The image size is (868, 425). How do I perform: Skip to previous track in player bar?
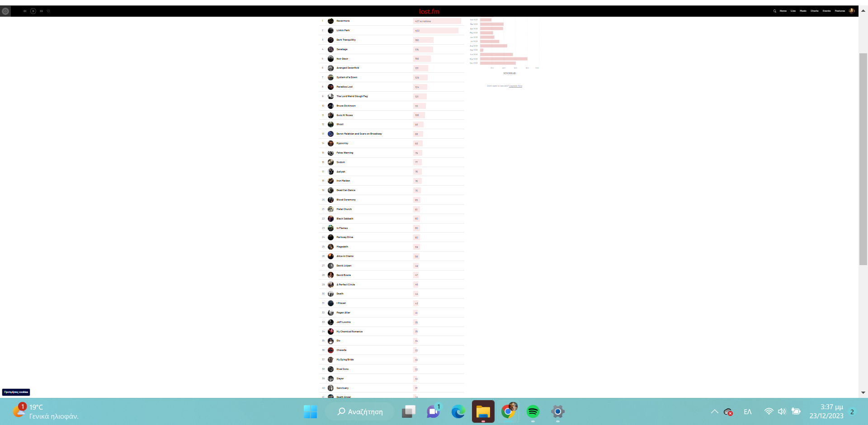click(25, 11)
